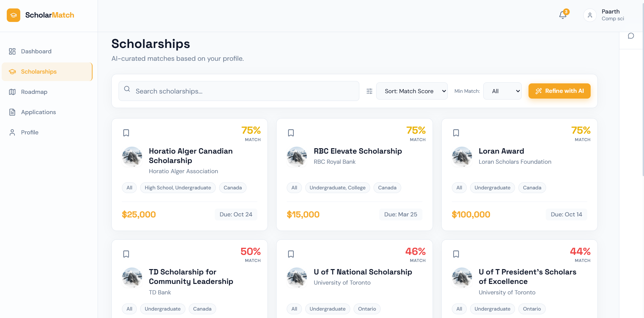Open the chat bubble icon
This screenshot has width=644, height=318.
[x=630, y=36]
